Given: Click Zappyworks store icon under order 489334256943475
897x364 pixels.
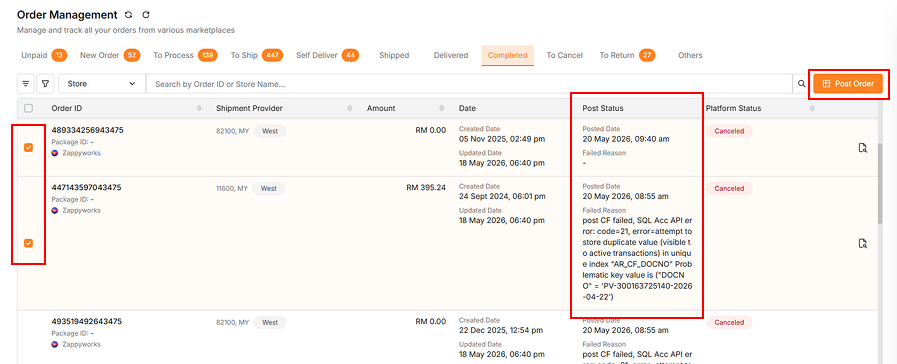Looking at the screenshot, I should (55, 153).
